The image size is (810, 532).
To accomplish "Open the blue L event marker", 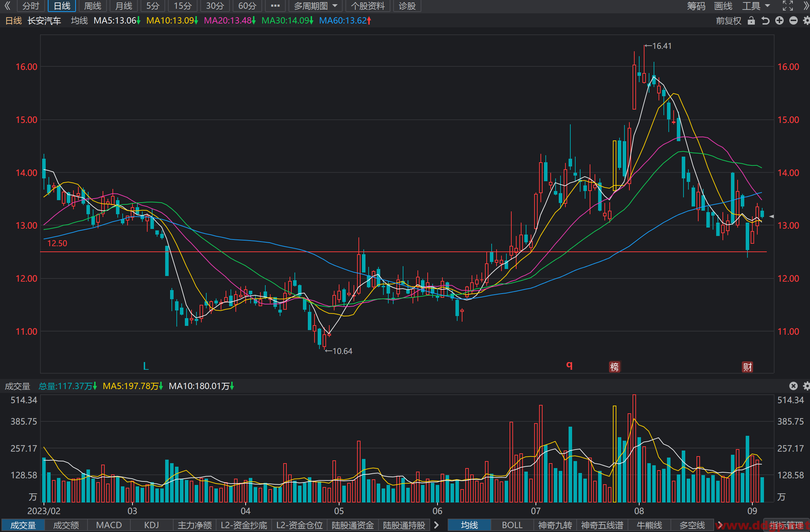I will [146, 366].
